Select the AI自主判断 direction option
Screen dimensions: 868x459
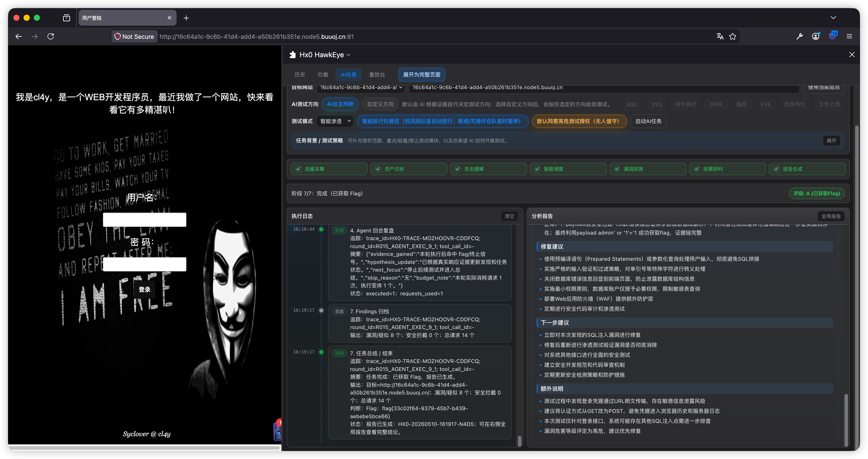click(340, 104)
